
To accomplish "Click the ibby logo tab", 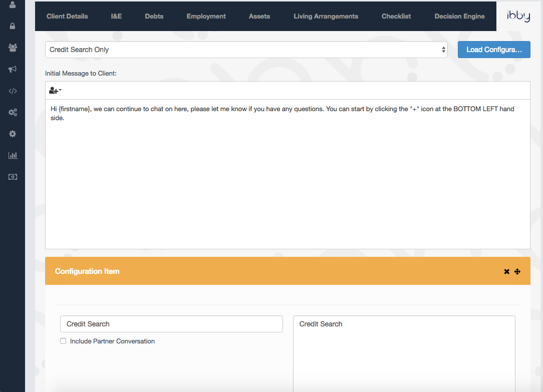I will pyautogui.click(x=518, y=16).
